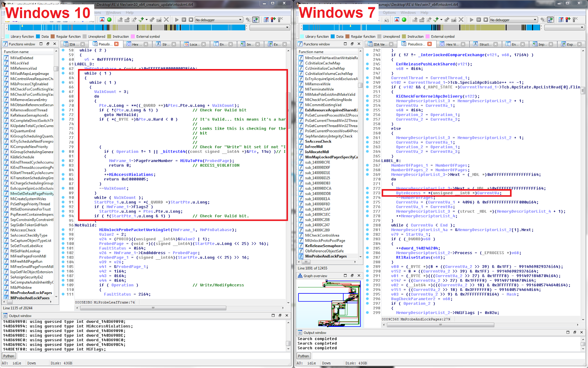This screenshot has height=368, width=588.
Task: Click the green plus icon in Windows 7 toolbar
Action: (x=436, y=19)
